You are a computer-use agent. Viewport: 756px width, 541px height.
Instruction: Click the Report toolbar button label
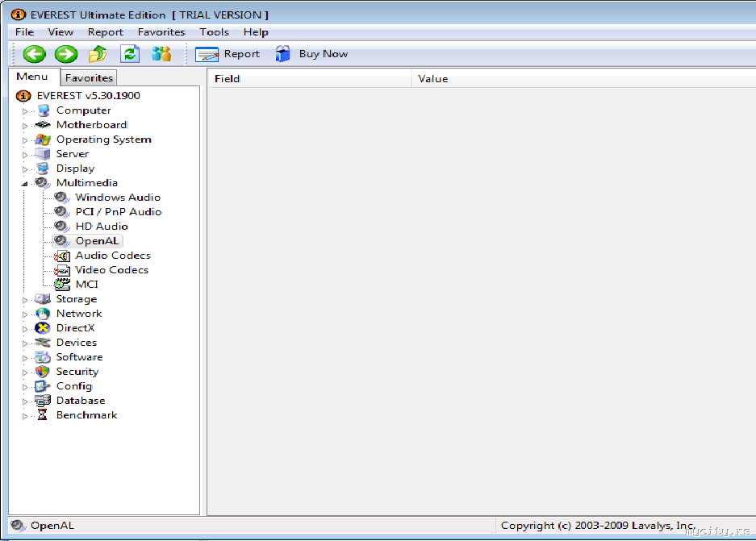pyautogui.click(x=241, y=54)
